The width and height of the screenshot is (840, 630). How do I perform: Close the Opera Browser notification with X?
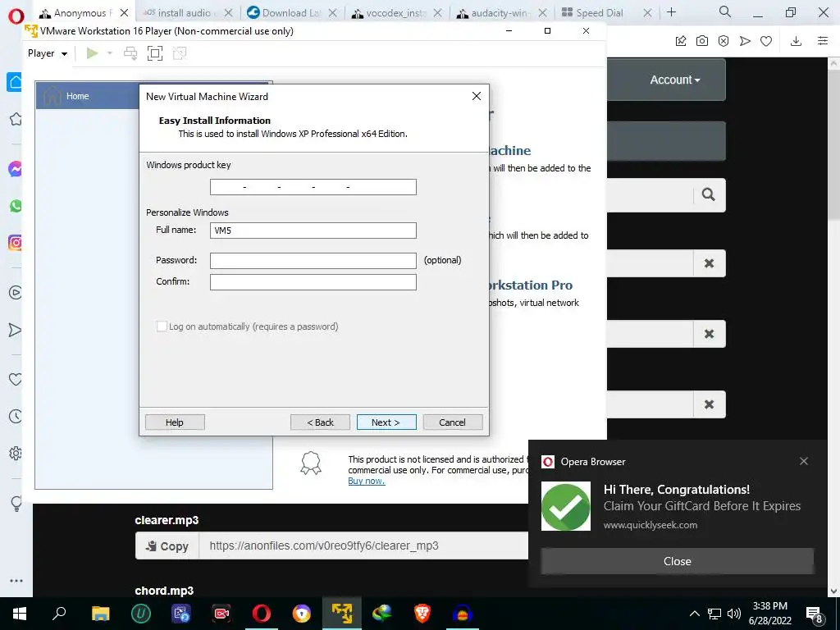(x=804, y=461)
